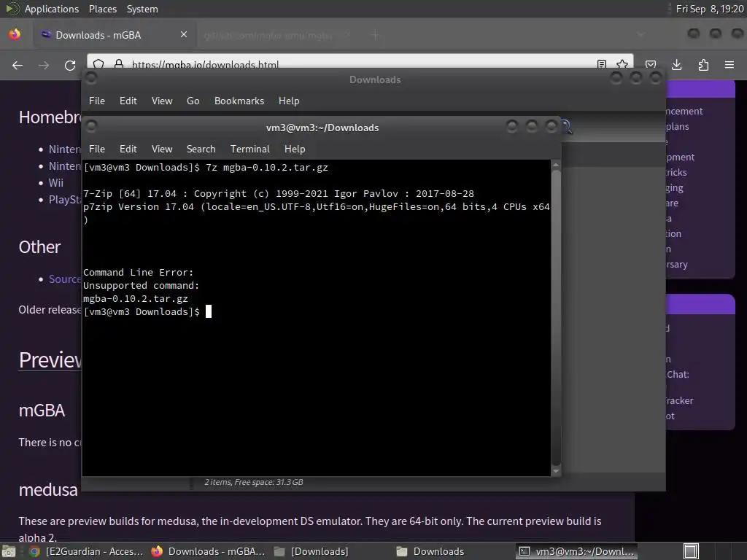Open the Go menu in file manager

[x=193, y=101]
